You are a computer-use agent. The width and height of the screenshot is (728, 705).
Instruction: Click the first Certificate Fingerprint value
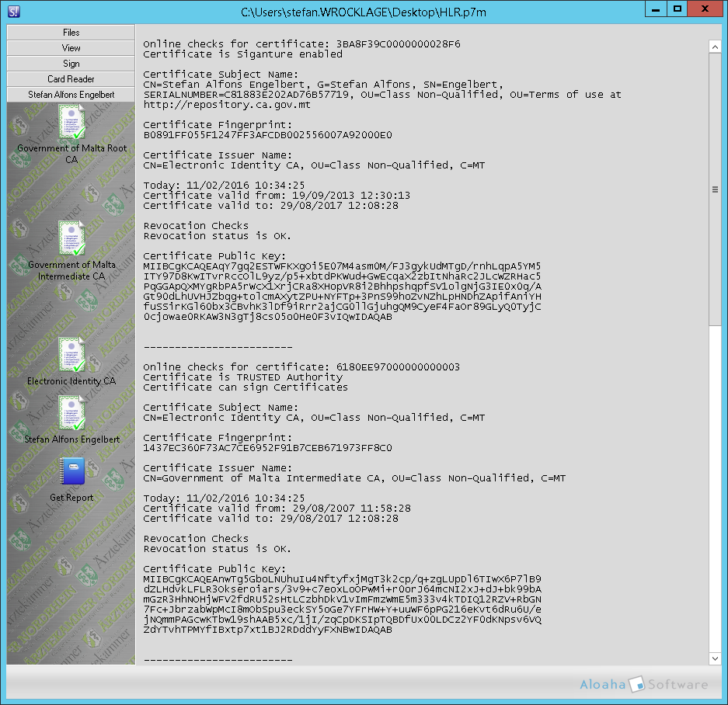[x=268, y=135]
